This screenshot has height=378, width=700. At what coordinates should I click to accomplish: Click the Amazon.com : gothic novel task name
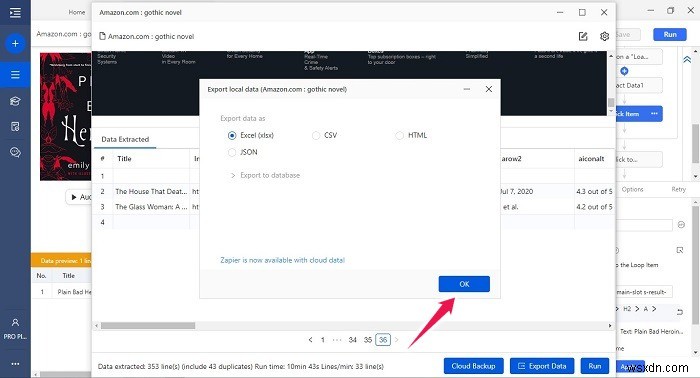(151, 37)
